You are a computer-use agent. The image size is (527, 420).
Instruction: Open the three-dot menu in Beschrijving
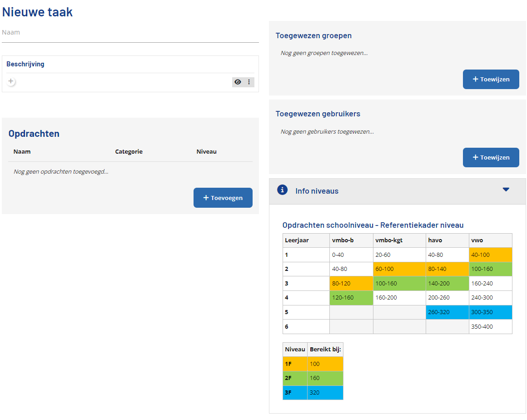click(x=249, y=82)
